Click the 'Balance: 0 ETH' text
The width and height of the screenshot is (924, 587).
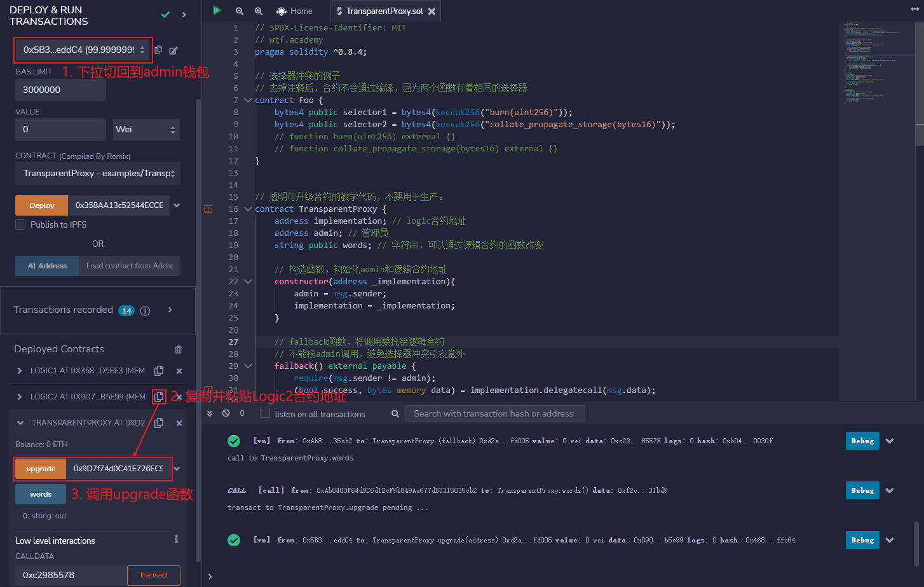(41, 445)
